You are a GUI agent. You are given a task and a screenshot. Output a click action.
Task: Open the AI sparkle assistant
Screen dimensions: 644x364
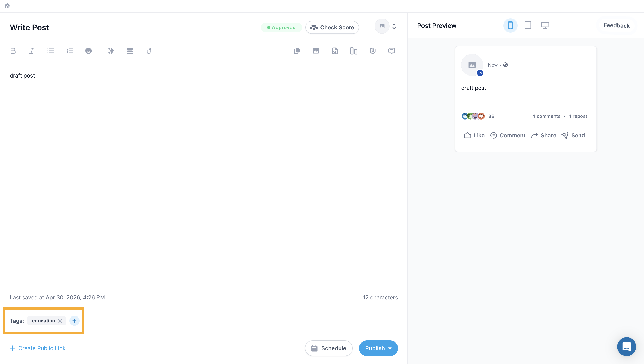[111, 51]
